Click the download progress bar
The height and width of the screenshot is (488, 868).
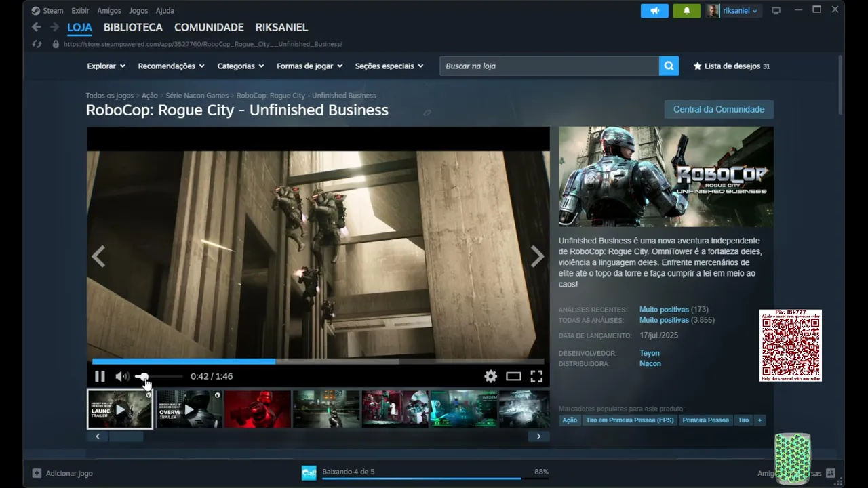click(x=435, y=479)
